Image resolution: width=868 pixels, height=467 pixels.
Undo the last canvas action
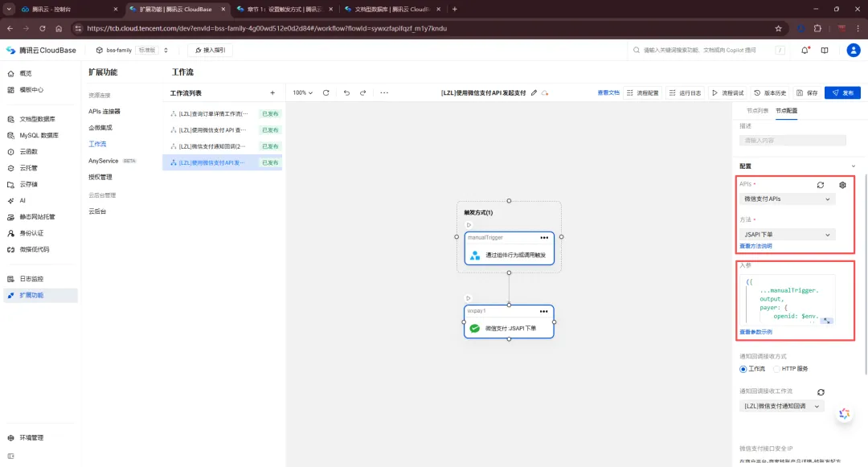click(x=346, y=93)
